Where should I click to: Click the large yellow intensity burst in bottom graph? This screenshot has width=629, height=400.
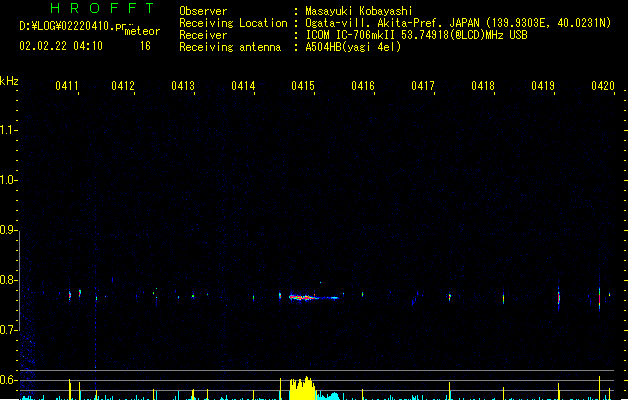(302, 388)
